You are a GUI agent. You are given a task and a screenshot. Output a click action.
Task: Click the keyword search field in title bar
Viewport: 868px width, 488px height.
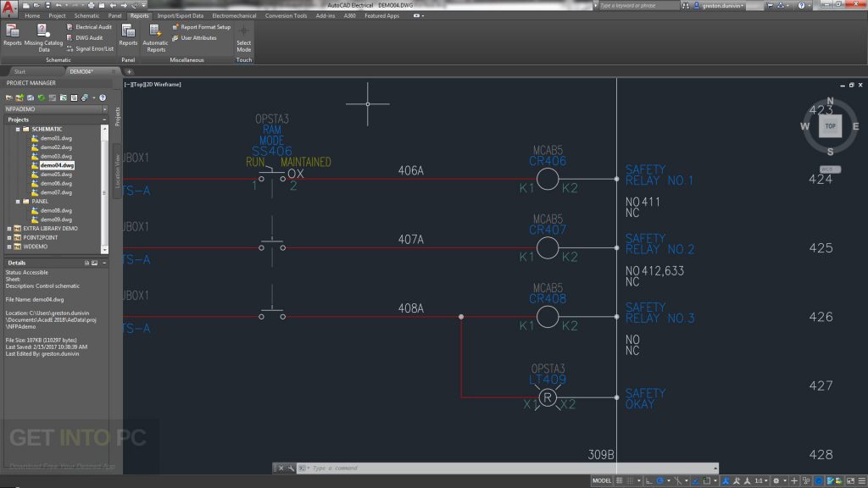tap(637, 6)
